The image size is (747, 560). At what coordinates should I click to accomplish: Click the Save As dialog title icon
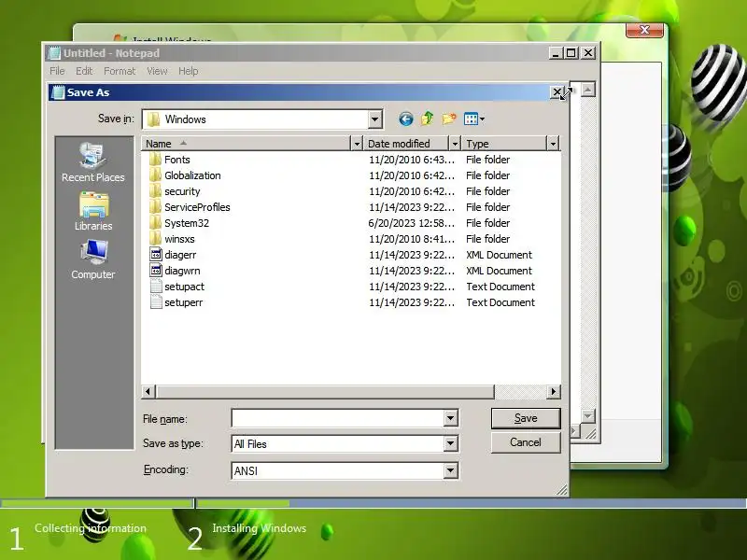(x=58, y=92)
